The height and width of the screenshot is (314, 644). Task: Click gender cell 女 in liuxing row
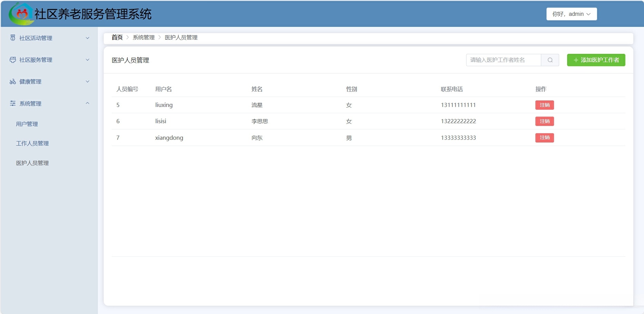[x=349, y=105]
